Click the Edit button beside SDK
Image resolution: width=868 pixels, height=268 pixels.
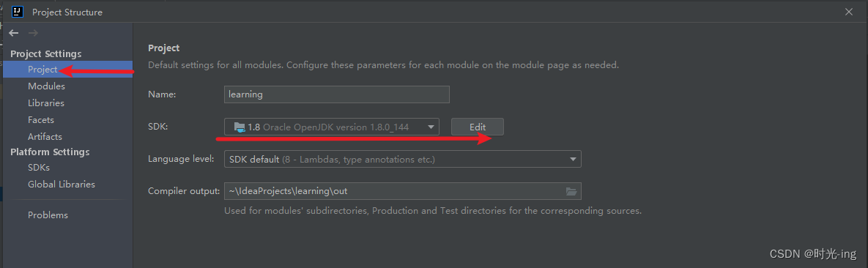(x=477, y=127)
